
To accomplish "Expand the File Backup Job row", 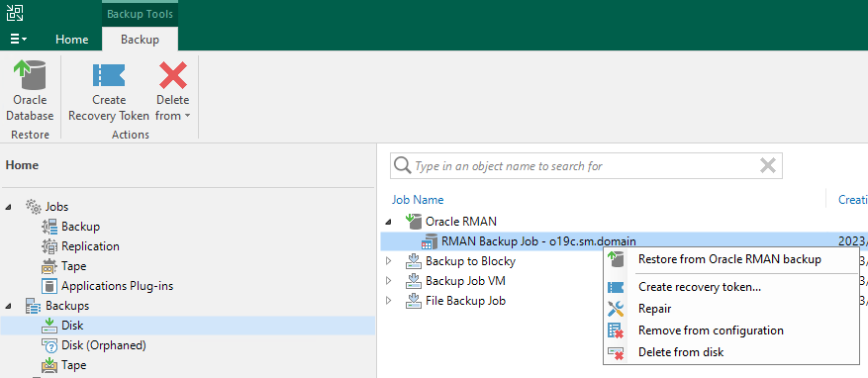I will [x=388, y=301].
